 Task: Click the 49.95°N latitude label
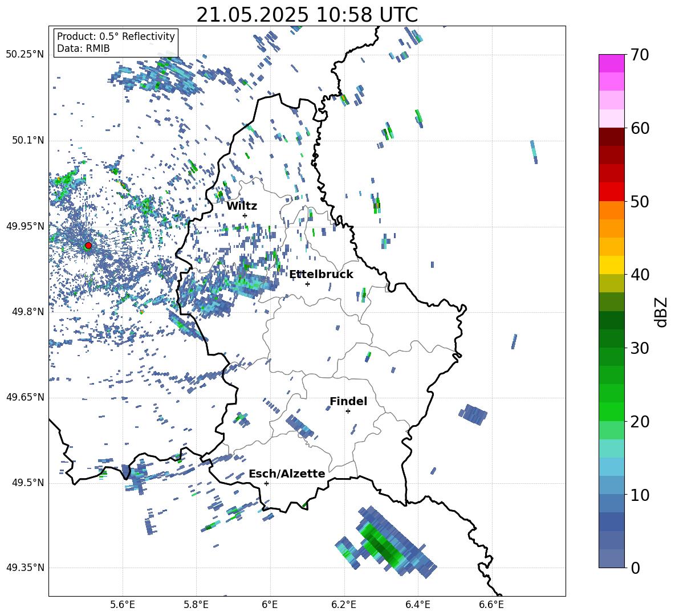pyautogui.click(x=25, y=226)
